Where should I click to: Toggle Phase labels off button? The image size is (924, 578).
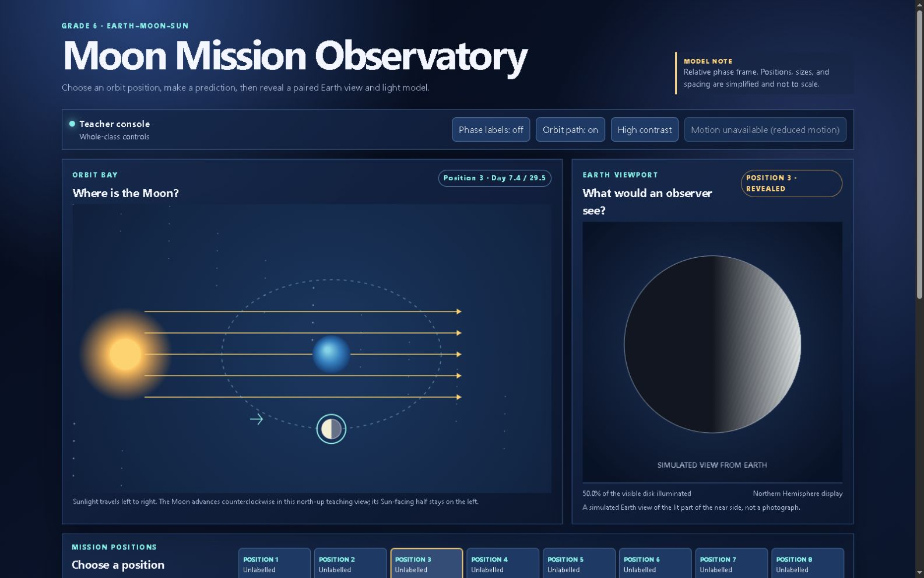(x=491, y=129)
